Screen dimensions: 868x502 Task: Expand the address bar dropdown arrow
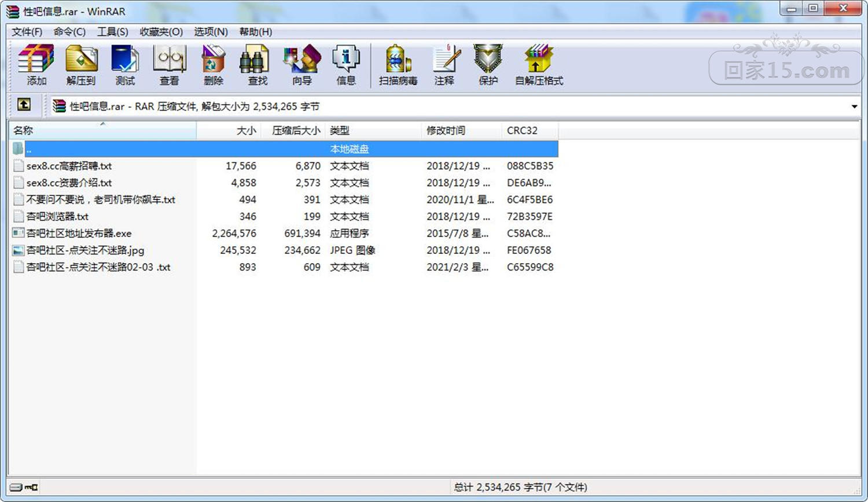click(x=854, y=106)
